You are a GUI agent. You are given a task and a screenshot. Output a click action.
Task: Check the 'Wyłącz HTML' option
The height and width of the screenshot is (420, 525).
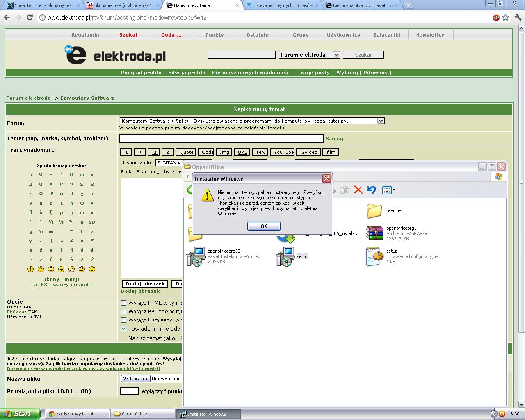coord(123,303)
